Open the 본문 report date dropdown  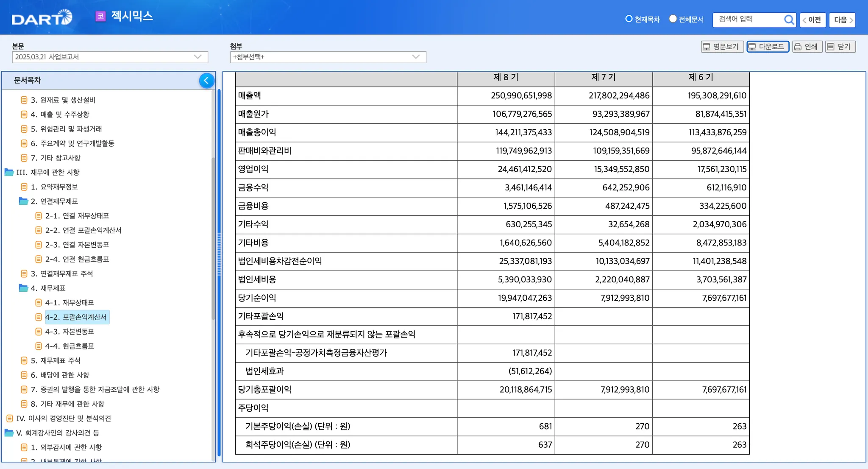tap(110, 57)
